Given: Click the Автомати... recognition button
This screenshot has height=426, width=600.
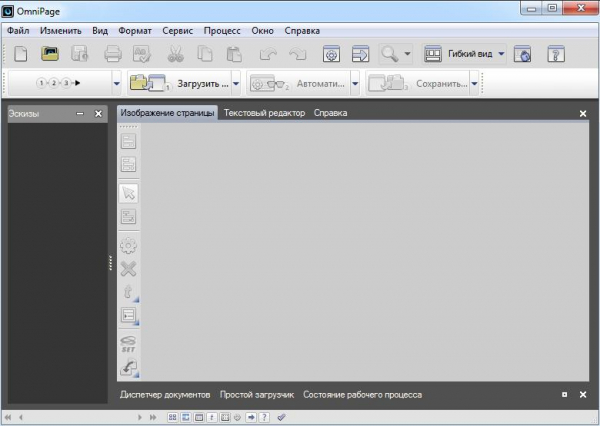Looking at the screenshot, I should pyautogui.click(x=298, y=83).
